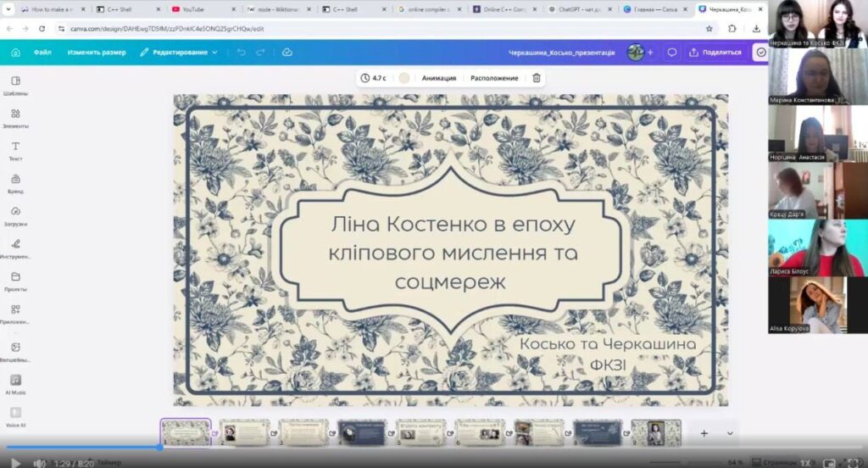Go to Canva home icon

tap(15, 52)
